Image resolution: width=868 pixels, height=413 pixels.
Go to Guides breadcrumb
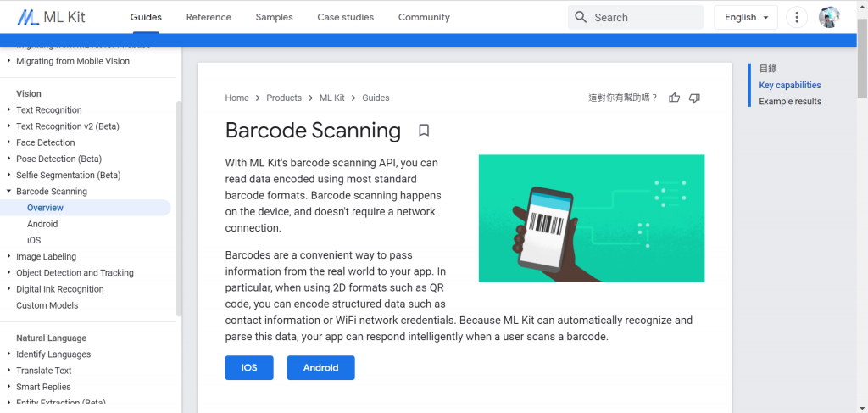(x=376, y=98)
